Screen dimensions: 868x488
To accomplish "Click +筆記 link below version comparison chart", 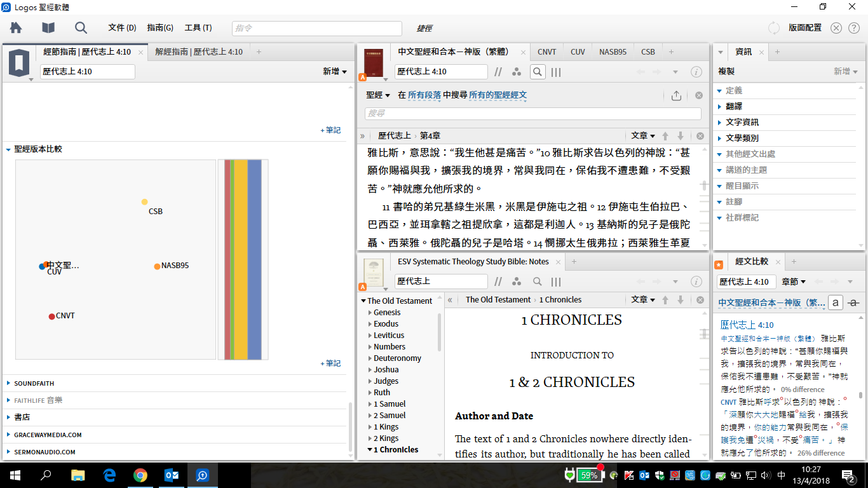I will click(330, 363).
